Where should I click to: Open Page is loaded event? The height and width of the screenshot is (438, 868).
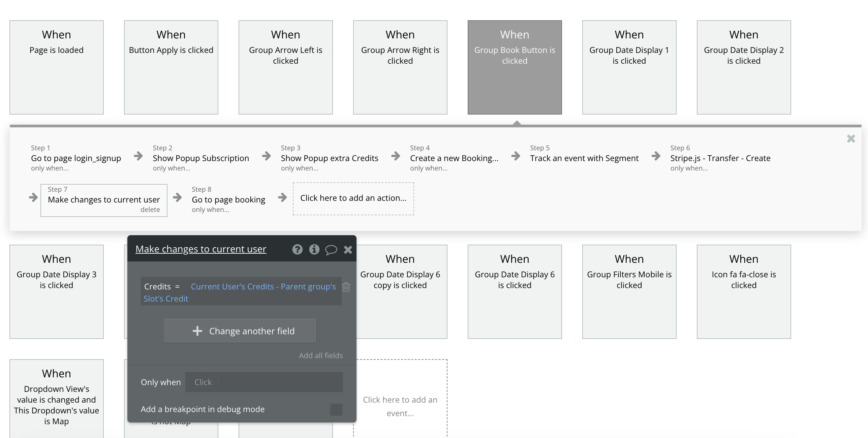coord(57,67)
